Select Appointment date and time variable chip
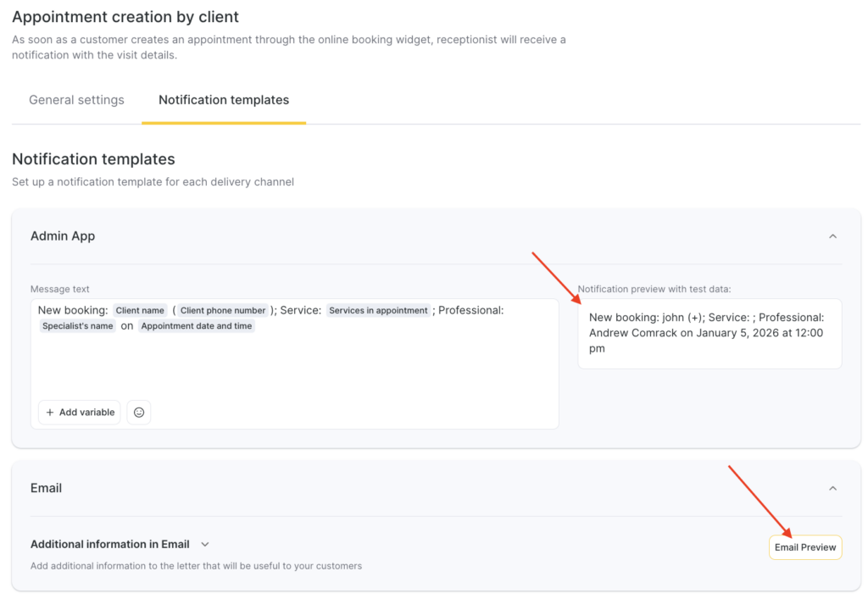The image size is (868, 599). (196, 326)
